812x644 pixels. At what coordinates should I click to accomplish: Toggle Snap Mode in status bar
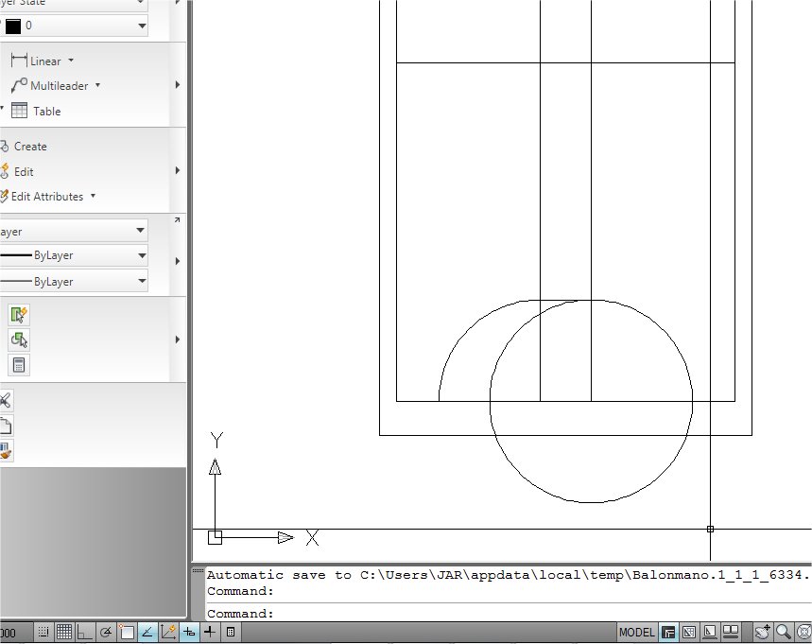pyautogui.click(x=43, y=632)
